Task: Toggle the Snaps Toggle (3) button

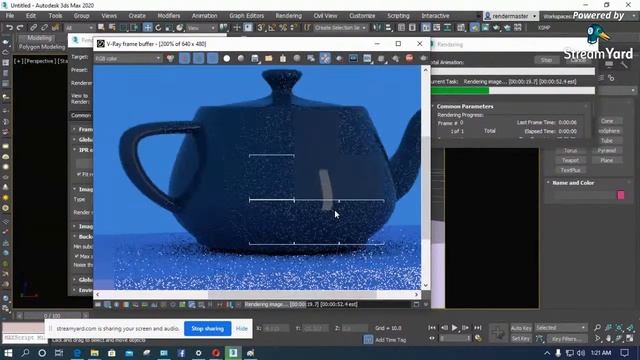Action: point(261,28)
